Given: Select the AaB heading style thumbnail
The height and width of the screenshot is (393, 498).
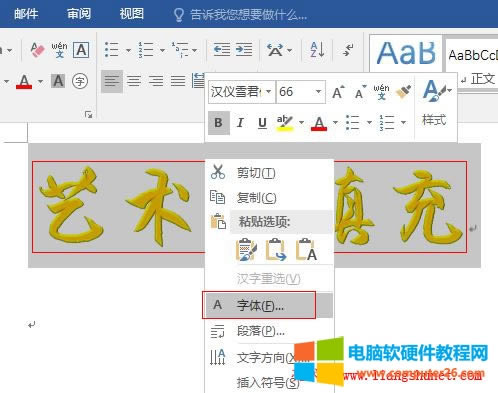Looking at the screenshot, I should click(406, 53).
